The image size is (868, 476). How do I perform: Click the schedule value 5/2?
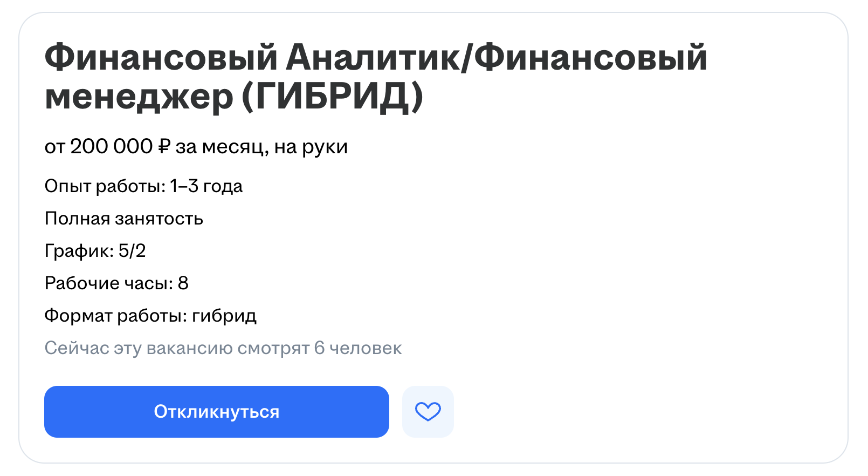132,251
